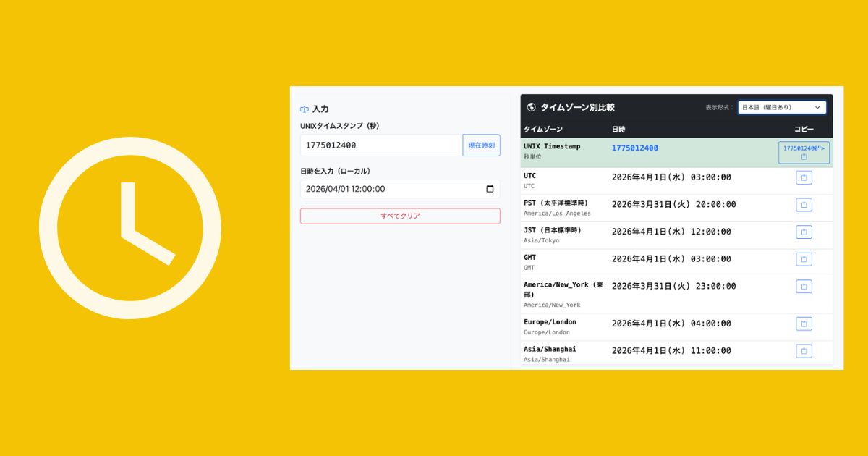
Task: Open the calendar picker icon
Action: (490, 189)
